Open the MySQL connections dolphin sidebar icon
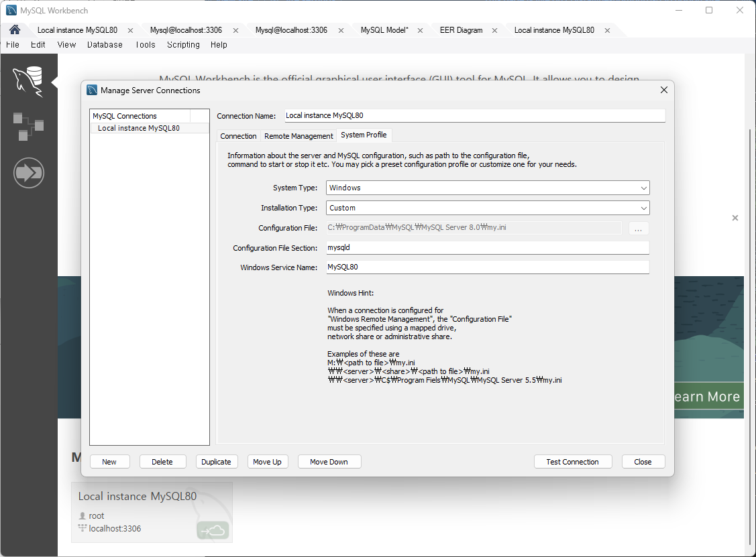 [28, 81]
